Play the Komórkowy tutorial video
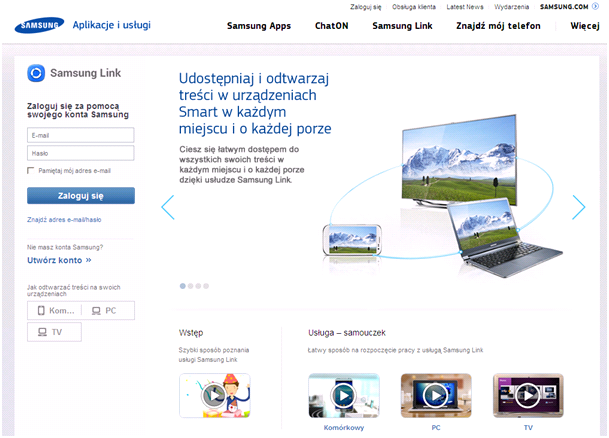Screen dimensions: 609x438 pyautogui.click(x=344, y=395)
